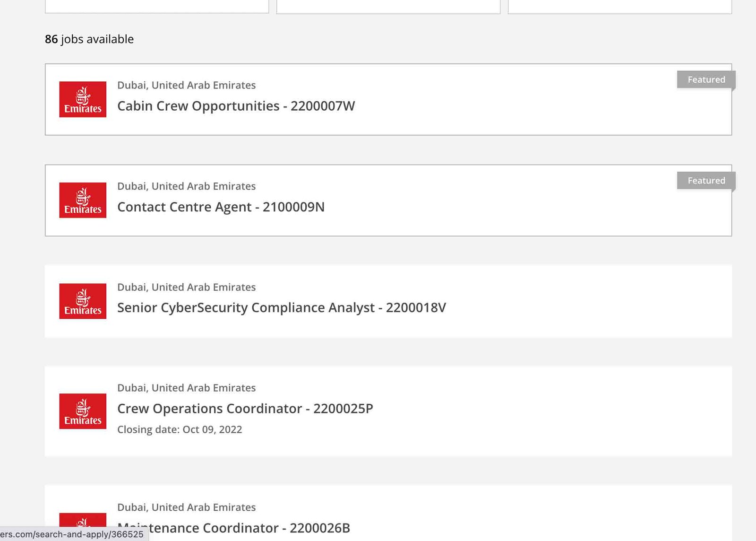Click Dubai location above Senior CyberSecurity Analyst
This screenshot has width=756, height=541.
point(186,287)
